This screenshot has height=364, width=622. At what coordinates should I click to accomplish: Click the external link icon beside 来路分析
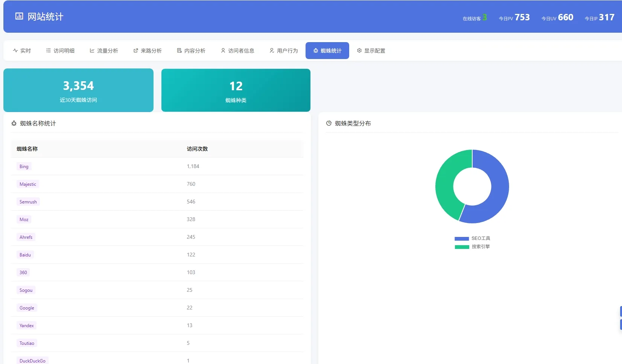[136, 50]
